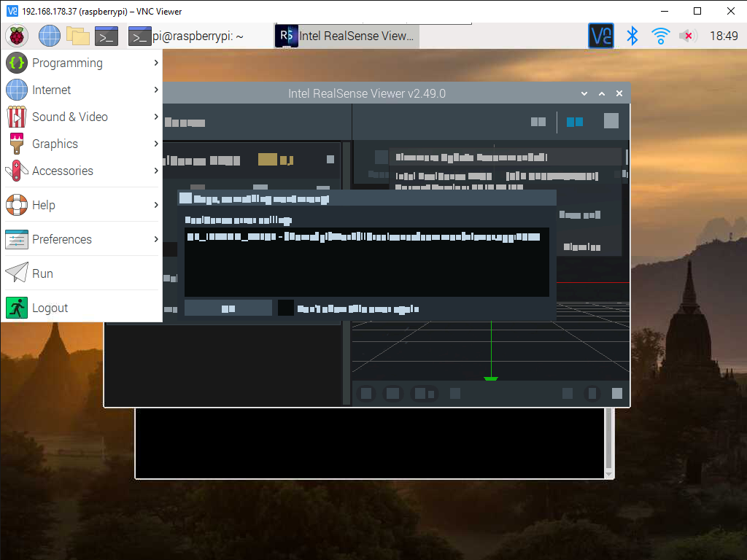Expand the Preferences submenu arrow
747x560 pixels.
[x=156, y=239]
